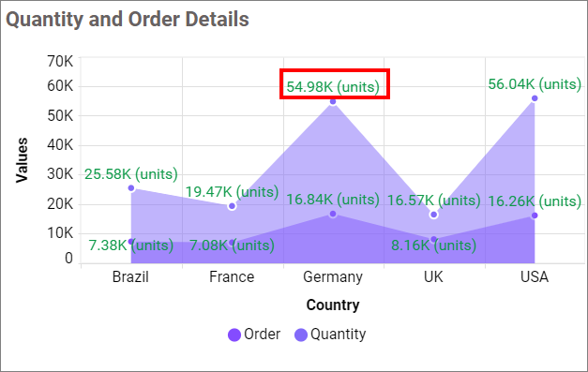Image resolution: width=588 pixels, height=372 pixels.
Task: Click the Quantity and Order Details title
Action: pos(128,19)
